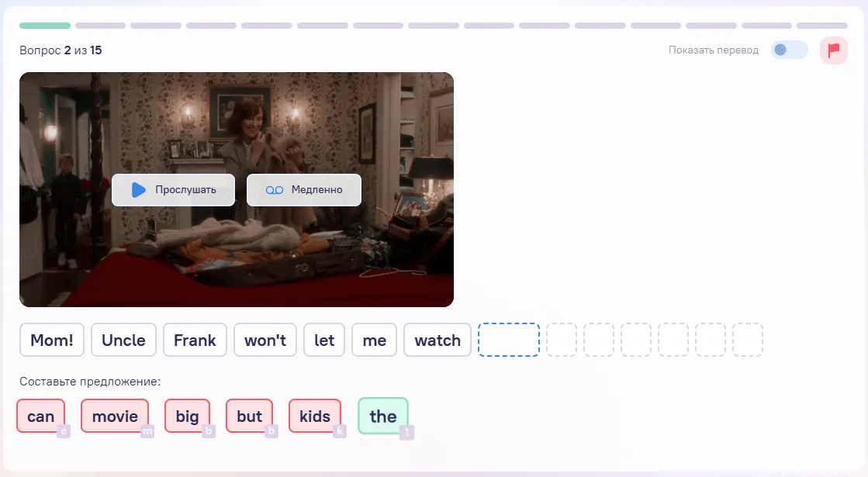Remove the placed word "me"

pyautogui.click(x=374, y=340)
